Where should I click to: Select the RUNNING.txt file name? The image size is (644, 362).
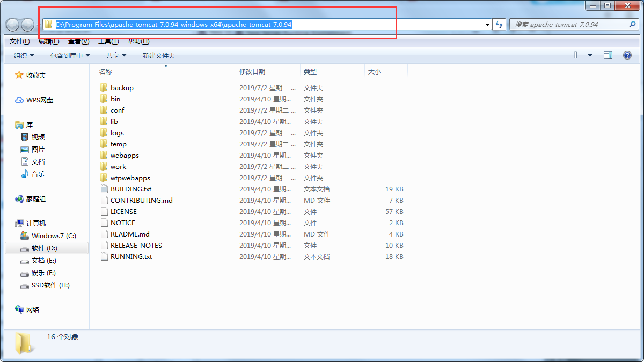click(x=131, y=256)
